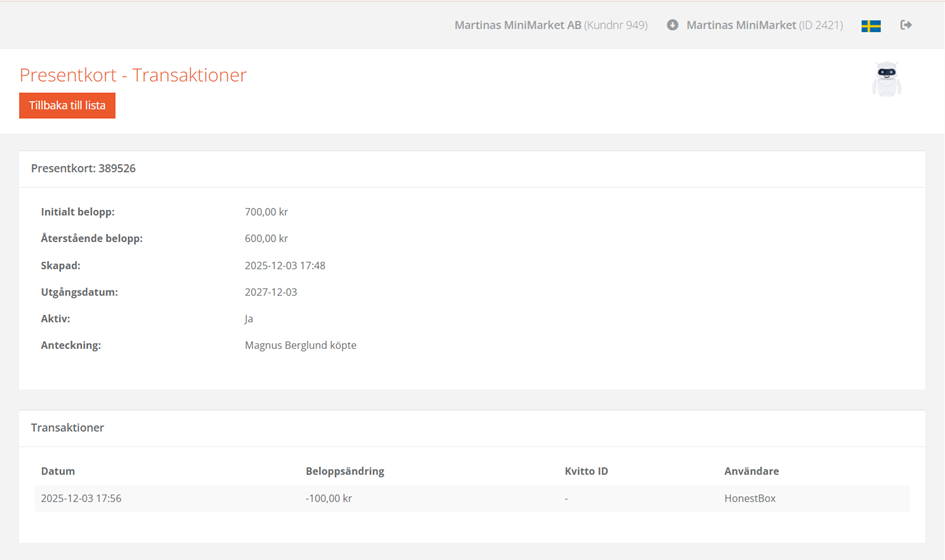Click the logout icon in top bar
This screenshot has height=560, width=945.
coord(906,25)
